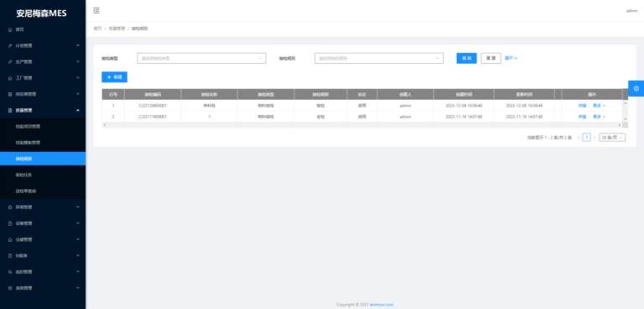The image size is (644, 309).
Task: Open the 抽检类型 select dropdown
Action: coord(201,59)
